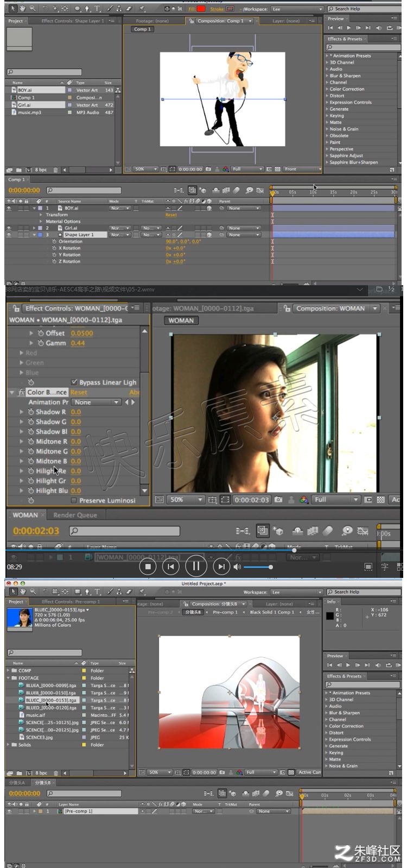
Task: Click the video player previous track button
Action: [x=171, y=567]
